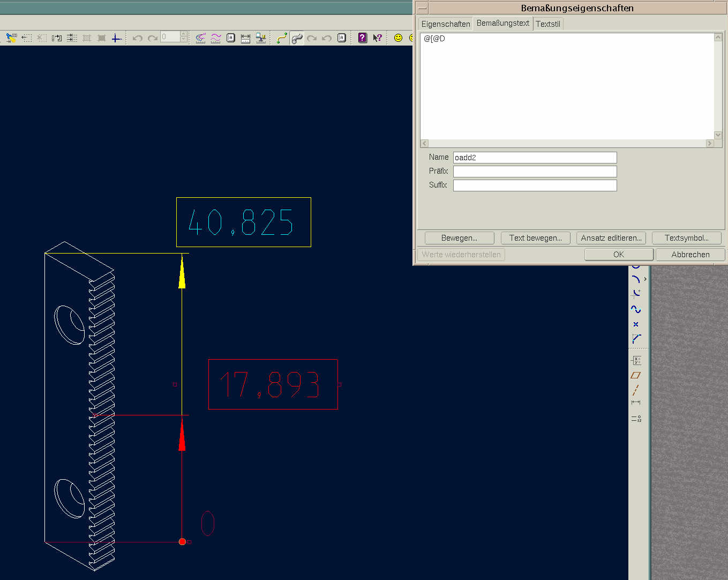The image size is (728, 580).
Task: Cancel with the Abbrechen button
Action: tap(690, 255)
